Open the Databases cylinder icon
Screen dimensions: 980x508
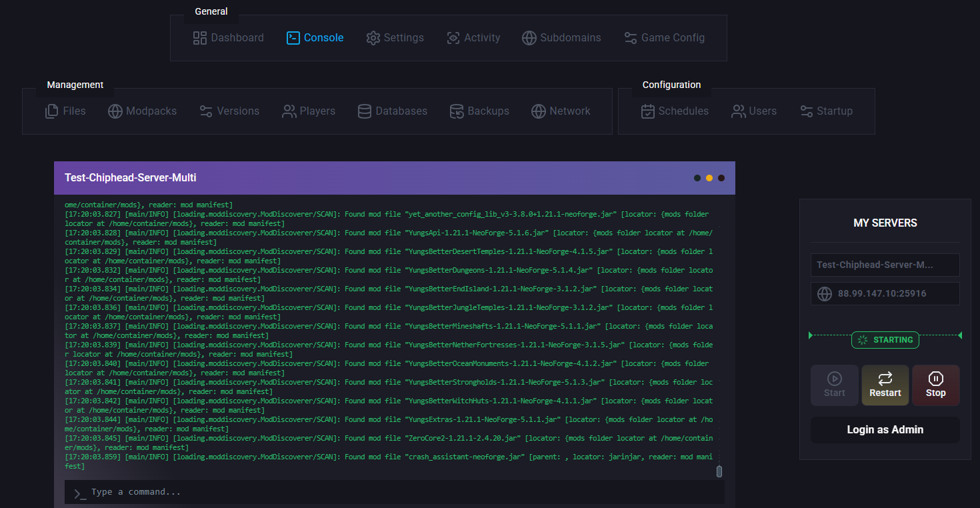[x=365, y=111]
